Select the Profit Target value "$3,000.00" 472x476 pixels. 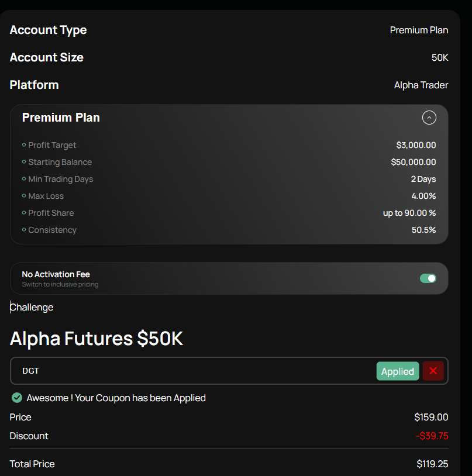tap(416, 145)
